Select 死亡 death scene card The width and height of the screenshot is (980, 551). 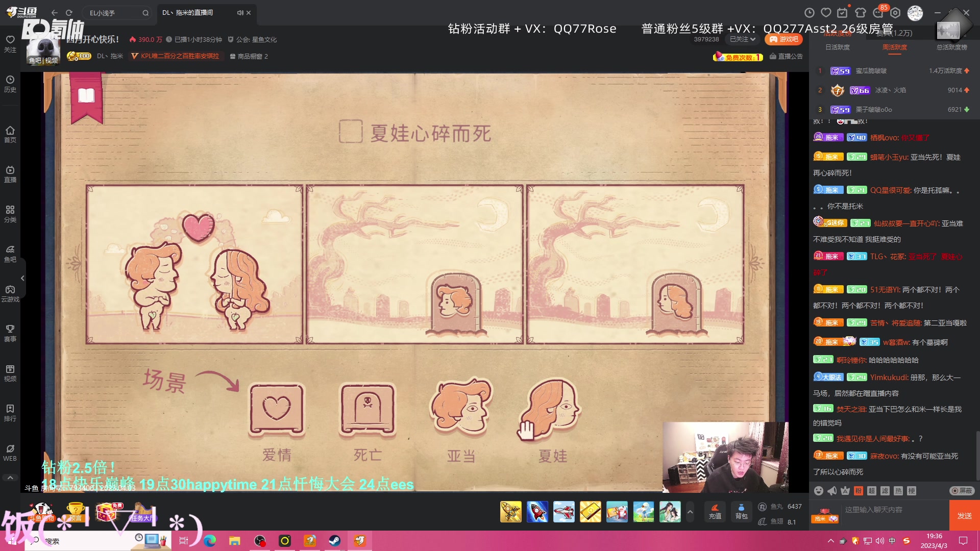367,411
